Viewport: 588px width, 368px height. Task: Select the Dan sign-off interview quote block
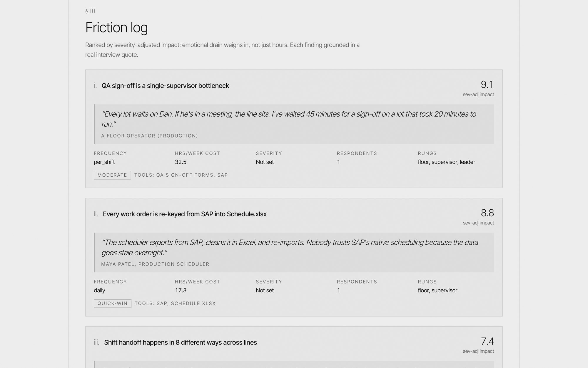click(294, 124)
